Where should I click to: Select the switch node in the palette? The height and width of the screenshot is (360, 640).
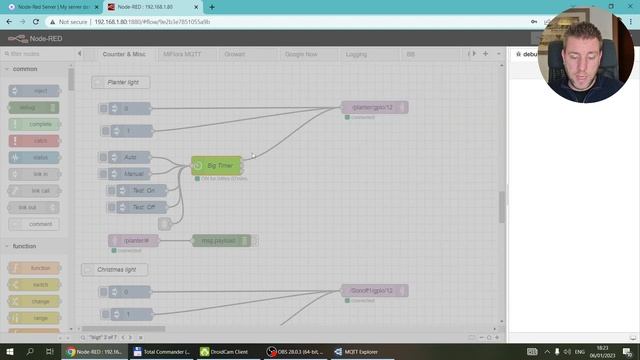[x=34, y=284]
